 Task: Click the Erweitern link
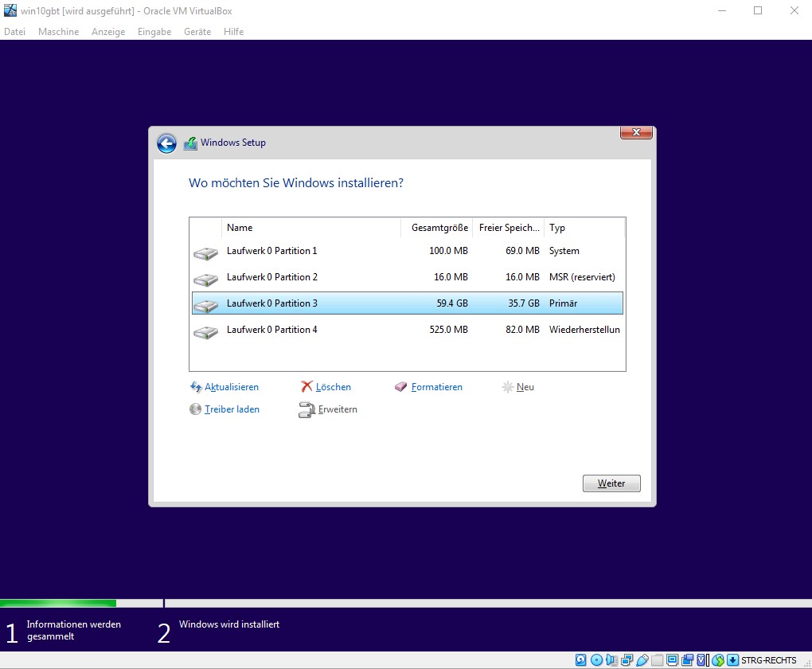tap(338, 409)
